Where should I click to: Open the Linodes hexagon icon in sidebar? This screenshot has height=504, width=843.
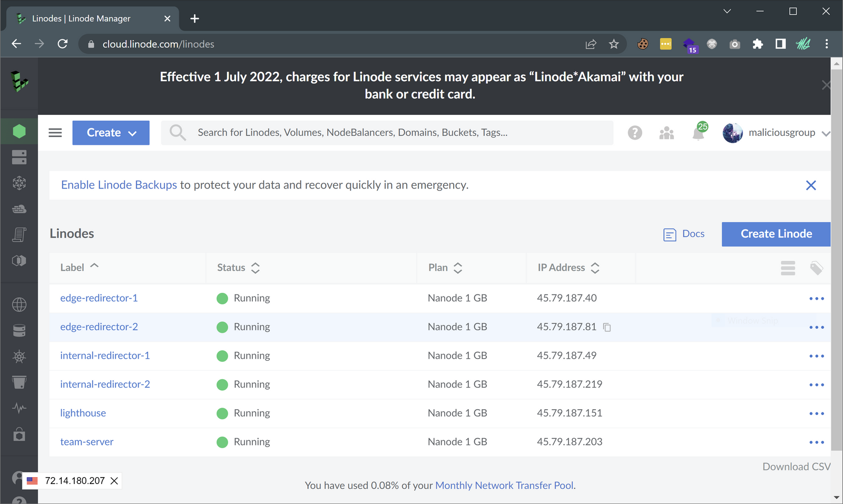[19, 131]
